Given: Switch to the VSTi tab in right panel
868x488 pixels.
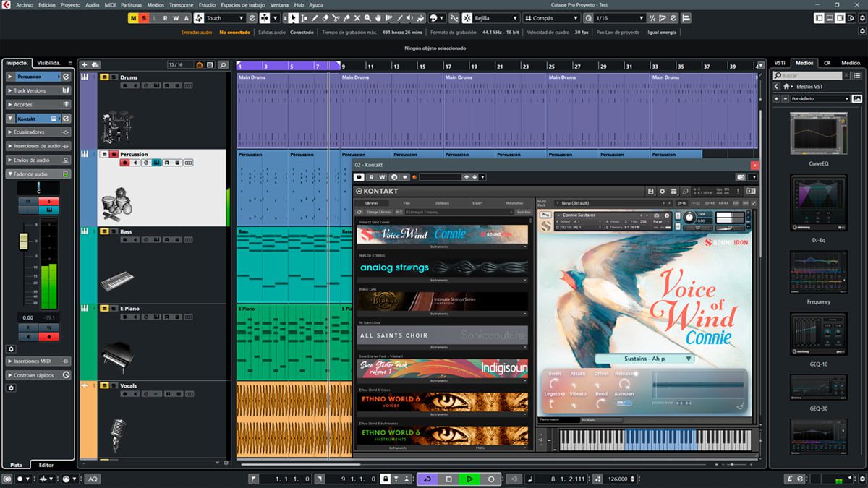Looking at the screenshot, I should click(x=780, y=63).
